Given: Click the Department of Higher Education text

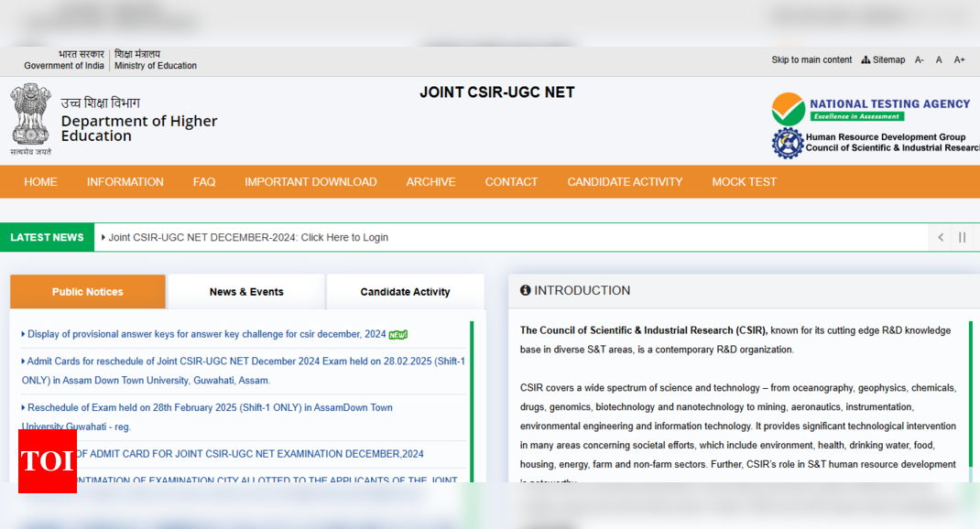Looking at the screenshot, I should pyautogui.click(x=138, y=128).
